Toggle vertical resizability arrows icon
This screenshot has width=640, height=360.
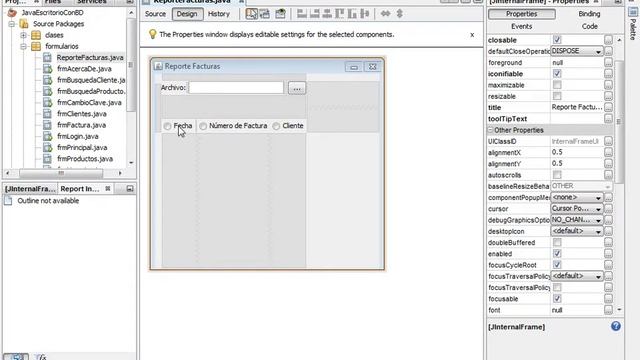(400, 14)
